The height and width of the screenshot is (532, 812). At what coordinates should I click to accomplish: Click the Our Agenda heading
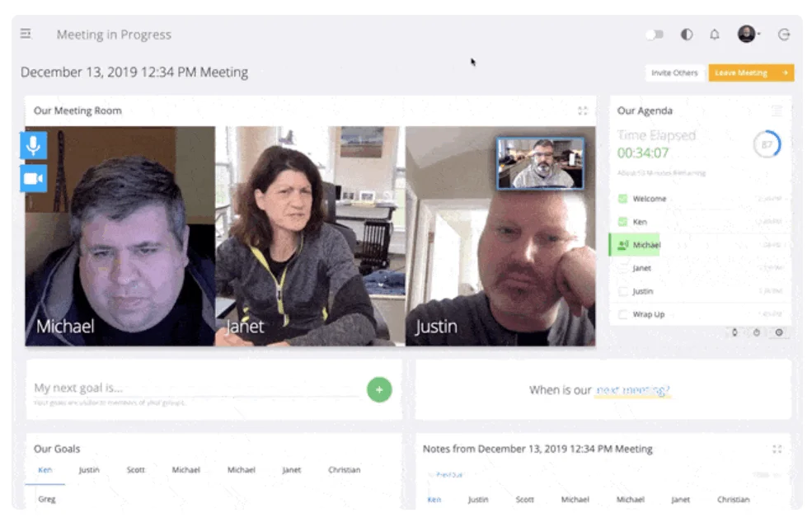[x=645, y=111]
